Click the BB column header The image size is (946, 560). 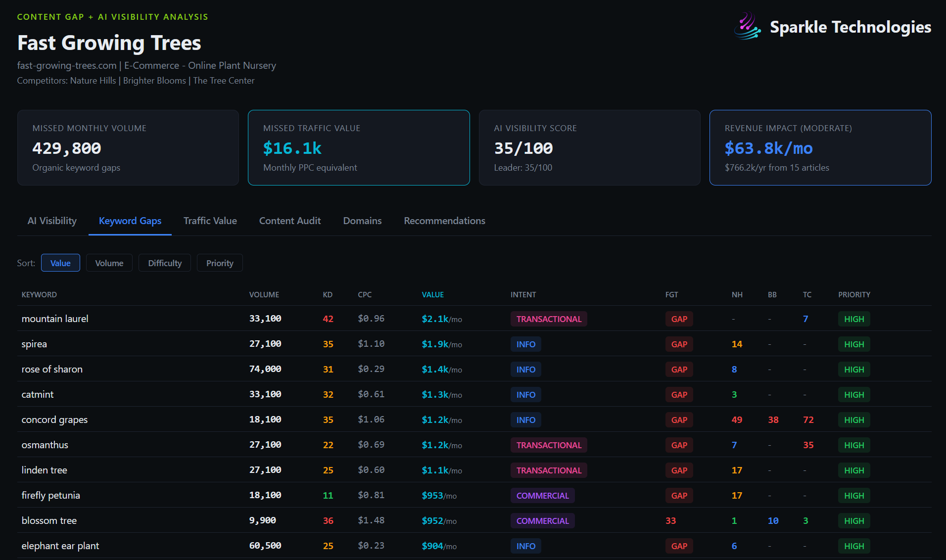tap(772, 294)
